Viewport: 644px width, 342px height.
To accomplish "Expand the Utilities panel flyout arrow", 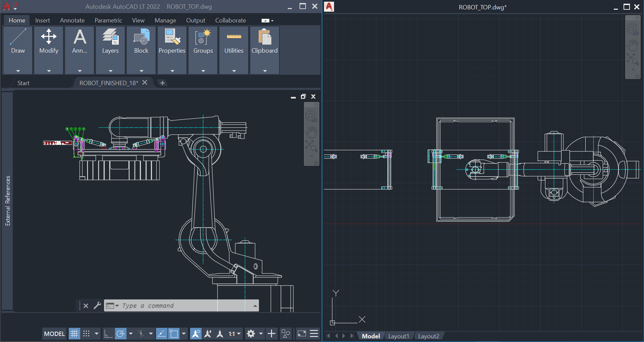I will [x=233, y=70].
